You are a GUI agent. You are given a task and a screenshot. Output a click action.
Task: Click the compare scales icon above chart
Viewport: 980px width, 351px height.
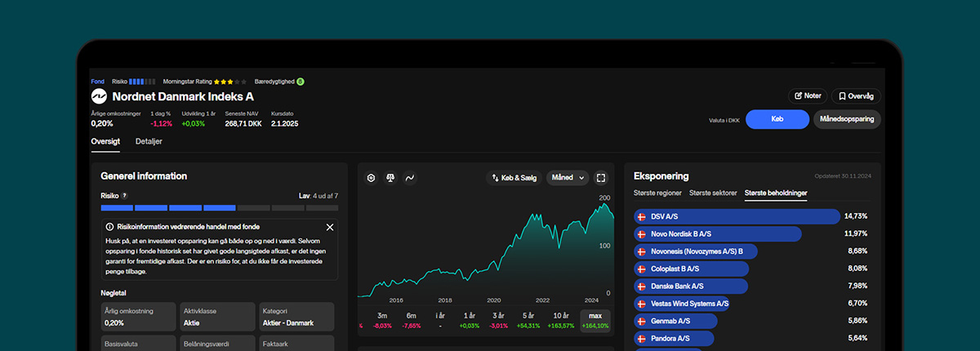tap(390, 177)
